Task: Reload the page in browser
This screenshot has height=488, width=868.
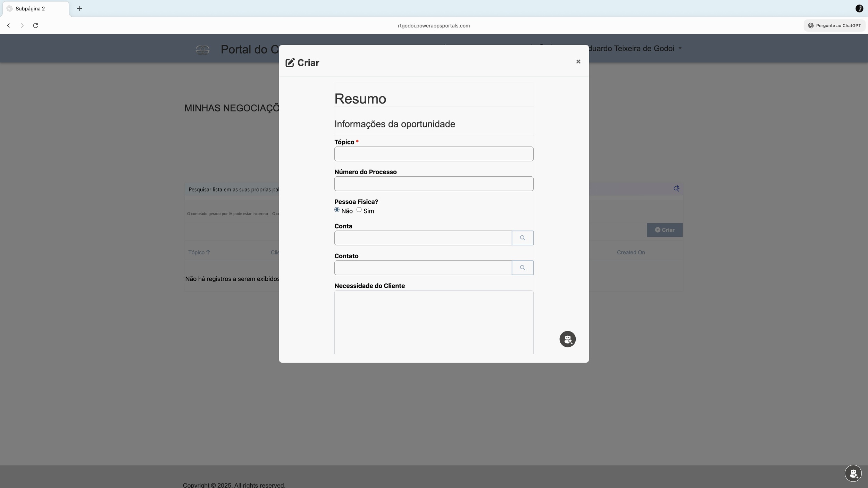Action: click(35, 25)
